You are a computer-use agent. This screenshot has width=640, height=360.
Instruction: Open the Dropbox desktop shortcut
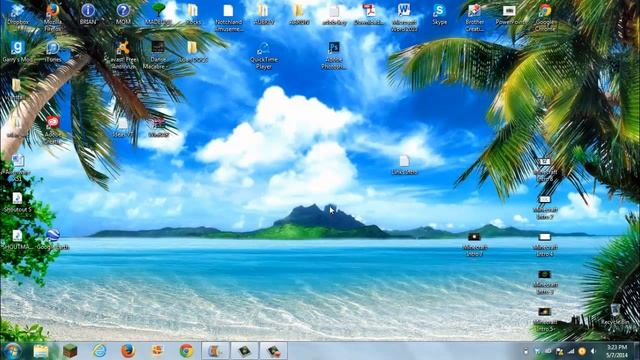click(17, 14)
